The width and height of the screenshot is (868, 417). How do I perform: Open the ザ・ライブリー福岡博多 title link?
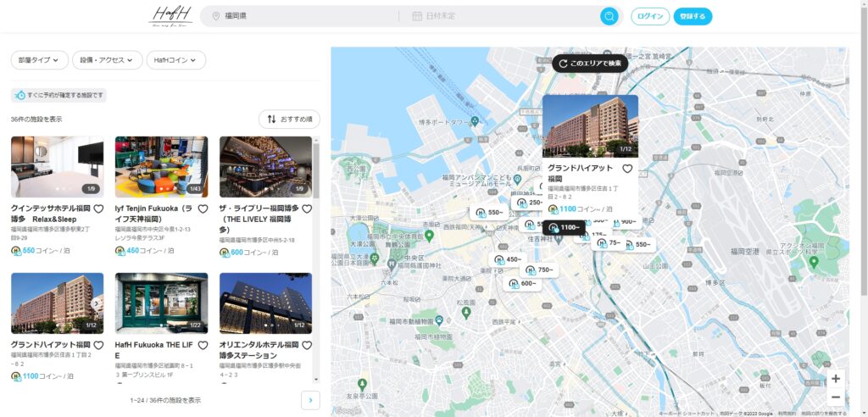259,219
